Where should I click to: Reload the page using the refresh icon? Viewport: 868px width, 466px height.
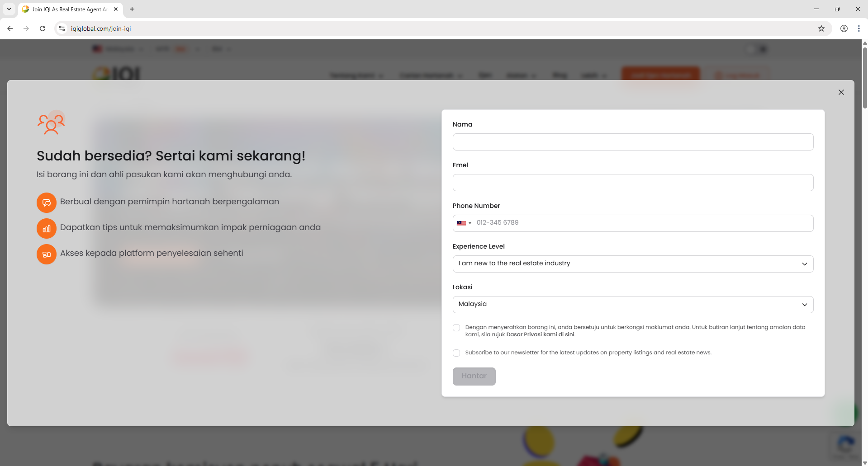43,28
